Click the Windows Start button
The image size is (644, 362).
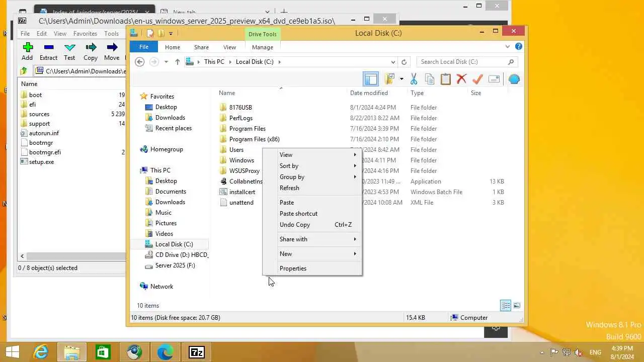(12, 352)
